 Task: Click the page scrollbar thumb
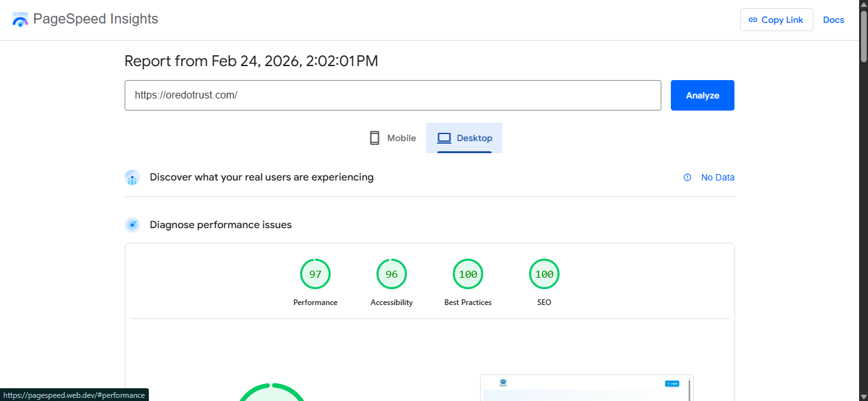coord(864,36)
